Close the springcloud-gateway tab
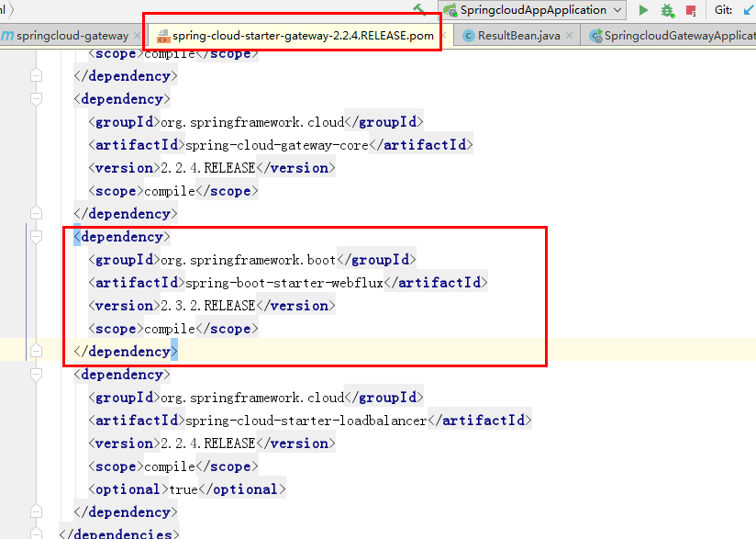 point(137,36)
